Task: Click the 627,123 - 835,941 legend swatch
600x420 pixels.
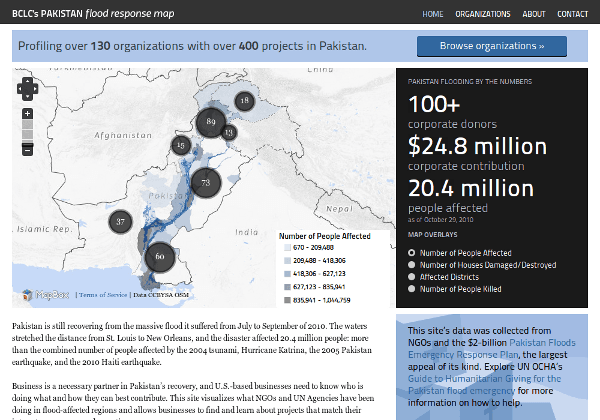Action: pos(287,287)
